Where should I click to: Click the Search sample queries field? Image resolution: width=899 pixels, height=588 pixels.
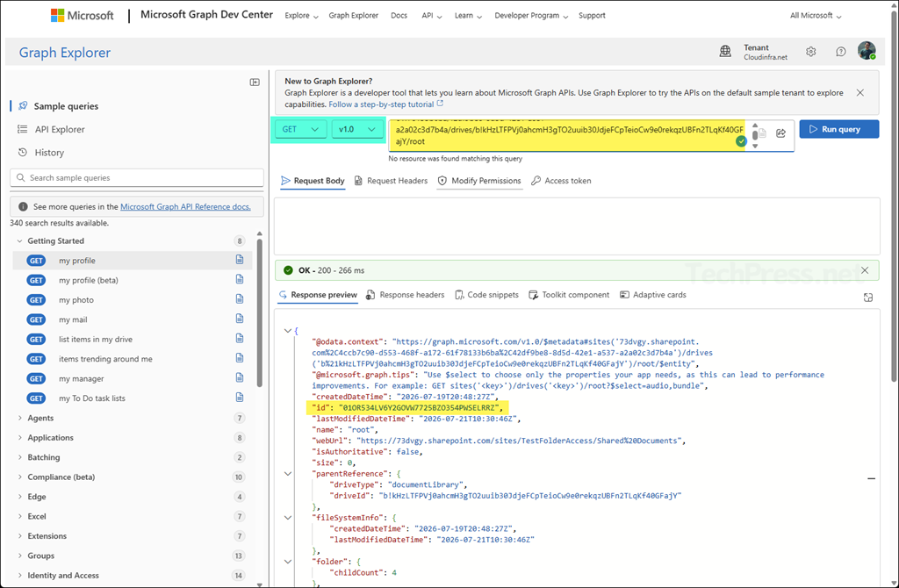click(x=137, y=177)
